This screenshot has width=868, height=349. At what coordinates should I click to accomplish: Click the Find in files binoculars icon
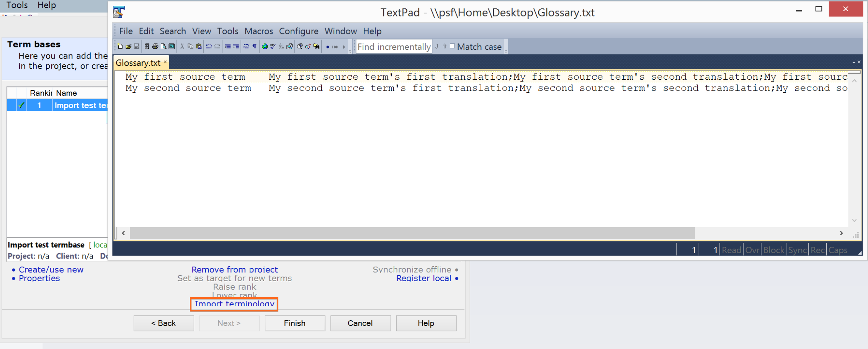(x=316, y=46)
